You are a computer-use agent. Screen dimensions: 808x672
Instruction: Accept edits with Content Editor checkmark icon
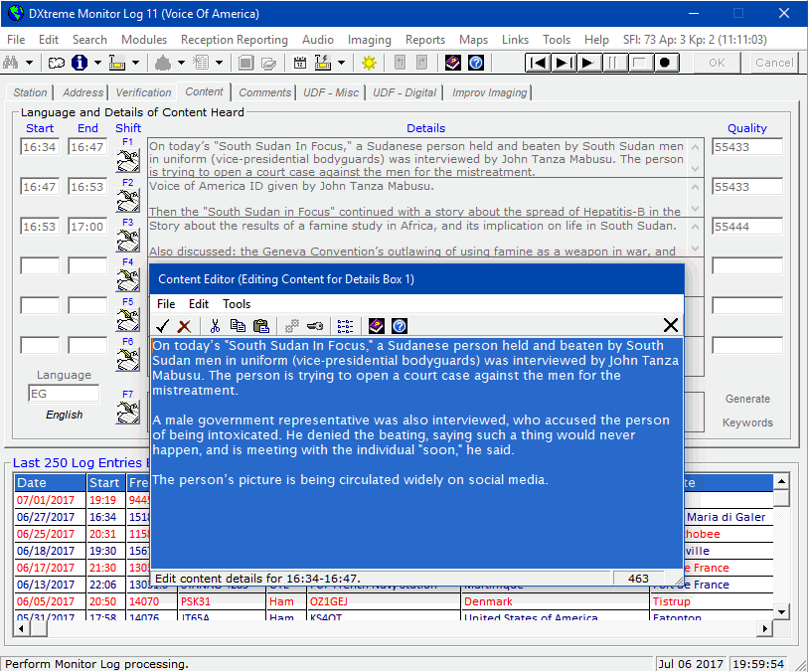coord(163,326)
